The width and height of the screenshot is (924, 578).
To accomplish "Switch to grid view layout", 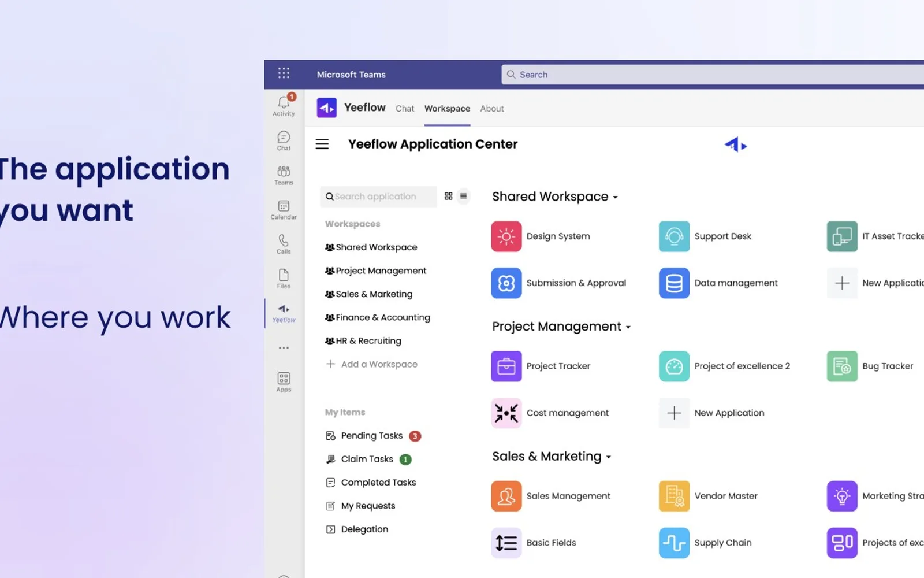I will (449, 197).
